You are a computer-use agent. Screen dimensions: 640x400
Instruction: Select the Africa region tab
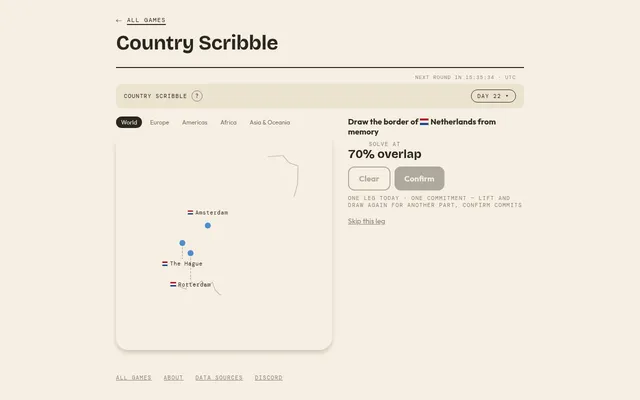(x=228, y=122)
